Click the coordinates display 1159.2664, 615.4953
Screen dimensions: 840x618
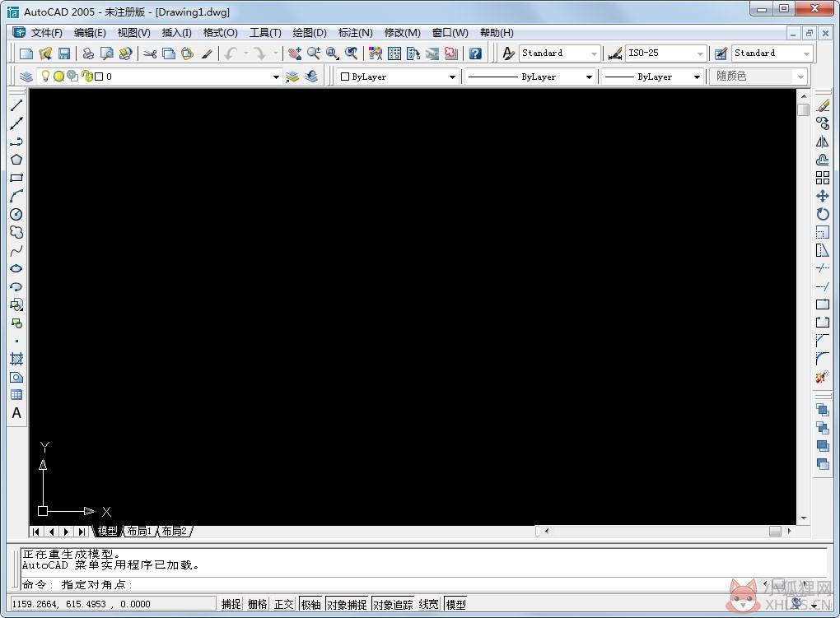[113, 604]
